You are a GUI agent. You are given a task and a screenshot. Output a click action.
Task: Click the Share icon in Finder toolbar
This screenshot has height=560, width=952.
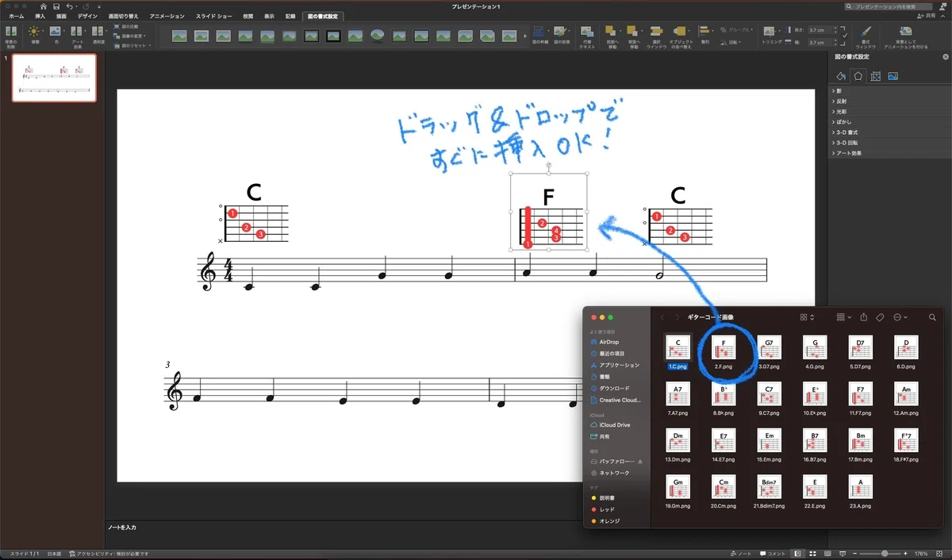pos(864,317)
